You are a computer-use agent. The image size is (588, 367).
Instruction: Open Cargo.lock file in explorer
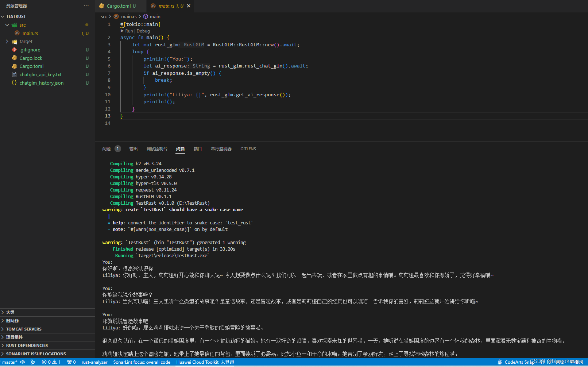click(x=31, y=58)
